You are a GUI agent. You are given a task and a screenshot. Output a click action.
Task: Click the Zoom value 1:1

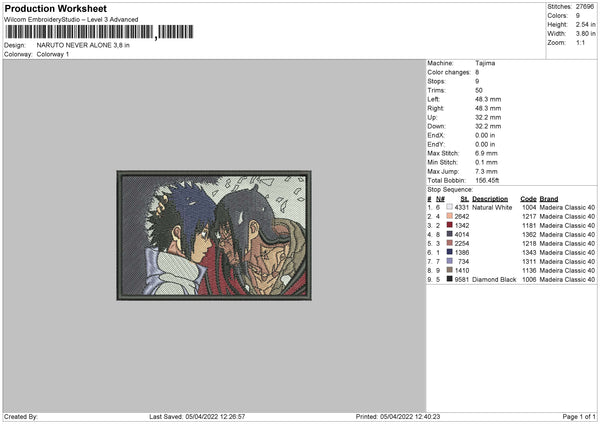[x=580, y=42]
